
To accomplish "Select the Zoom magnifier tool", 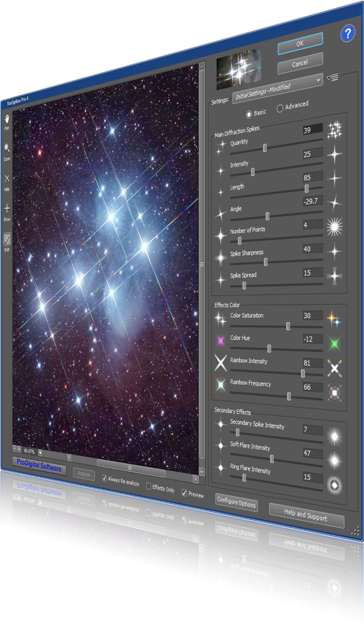I will pos(7,148).
